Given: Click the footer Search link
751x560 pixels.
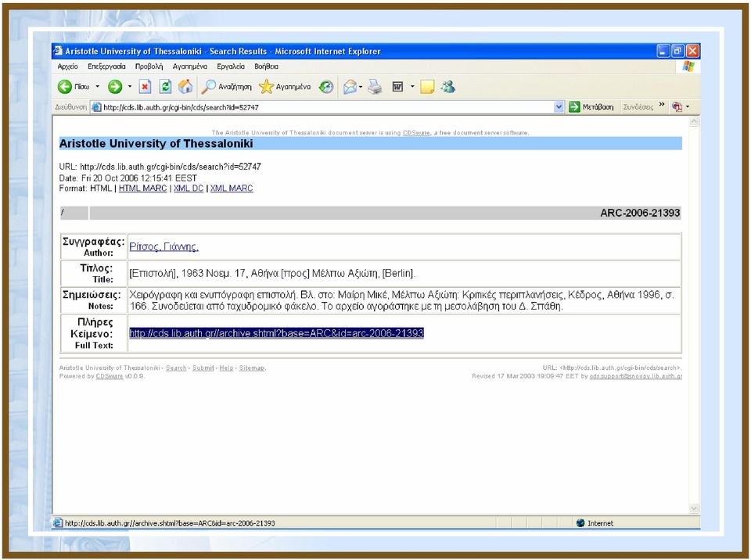Looking at the screenshot, I should coord(176,368).
